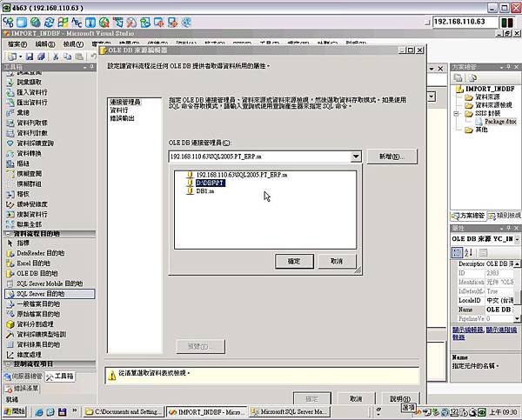Click the ABC icon in remote viewer toolbar
Viewport: 522px width, 420px height.
(x=77, y=23)
